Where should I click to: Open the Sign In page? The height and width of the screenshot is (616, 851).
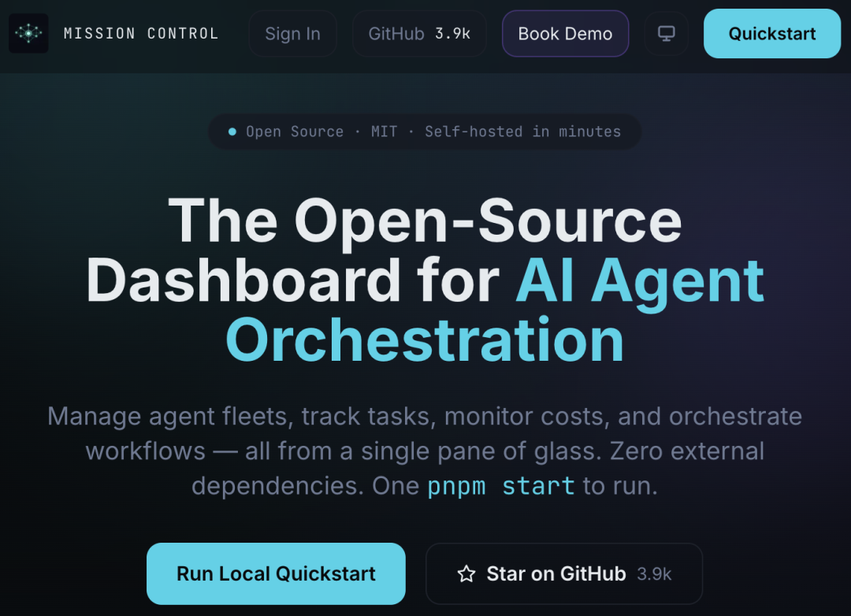(x=292, y=34)
